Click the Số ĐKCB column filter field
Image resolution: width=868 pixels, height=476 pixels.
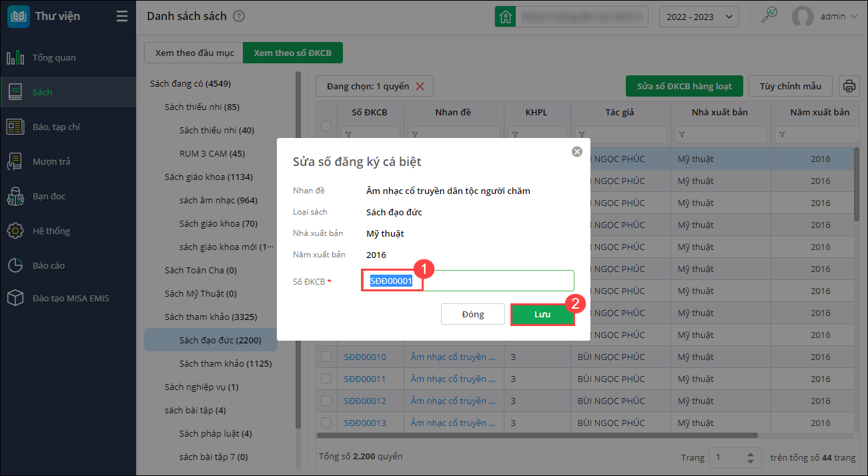point(370,135)
